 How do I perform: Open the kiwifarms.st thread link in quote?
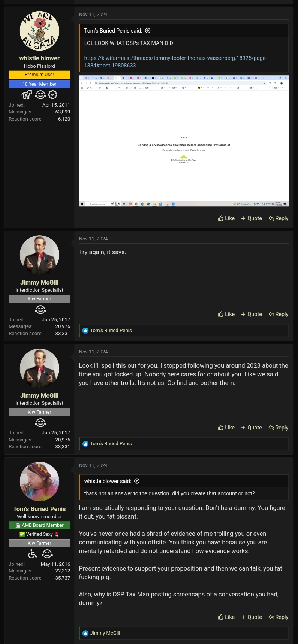[175, 62]
